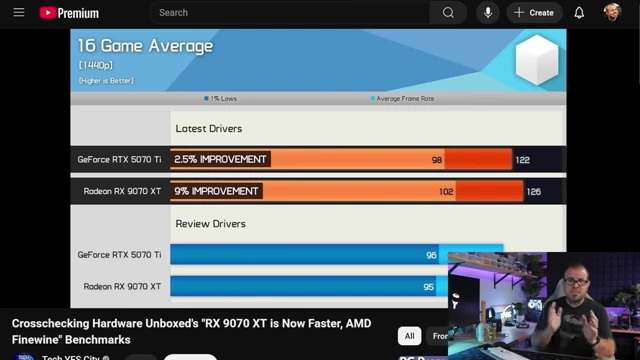Click the 16 Game Average chart heading

click(x=145, y=46)
